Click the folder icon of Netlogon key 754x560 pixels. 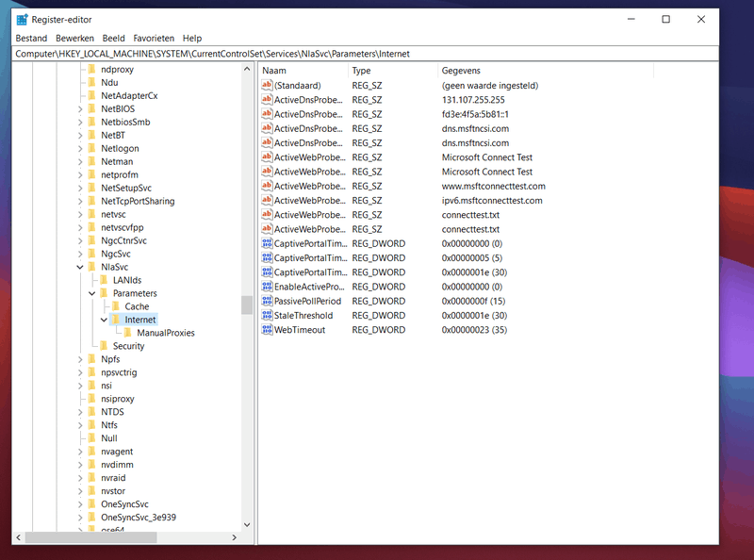(x=92, y=148)
